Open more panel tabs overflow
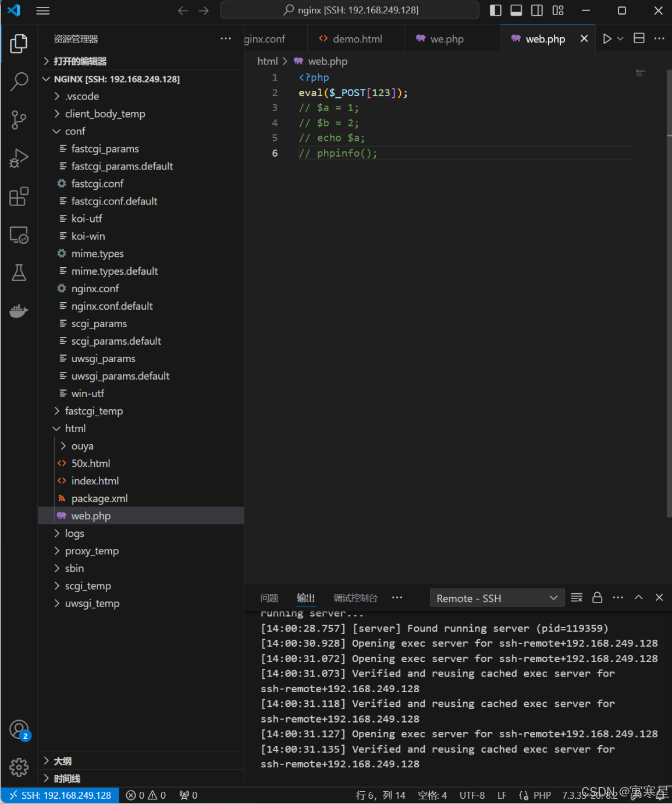 click(397, 598)
